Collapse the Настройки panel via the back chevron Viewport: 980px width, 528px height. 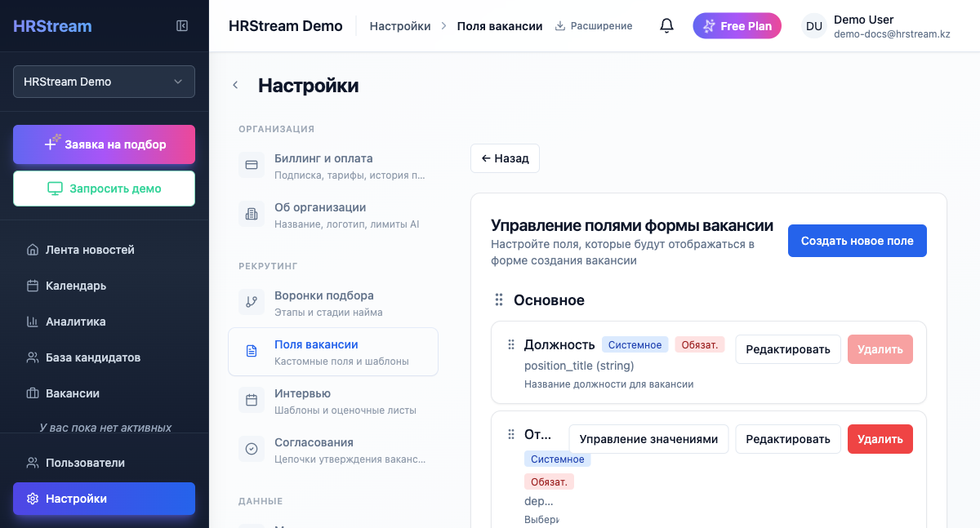click(x=235, y=84)
